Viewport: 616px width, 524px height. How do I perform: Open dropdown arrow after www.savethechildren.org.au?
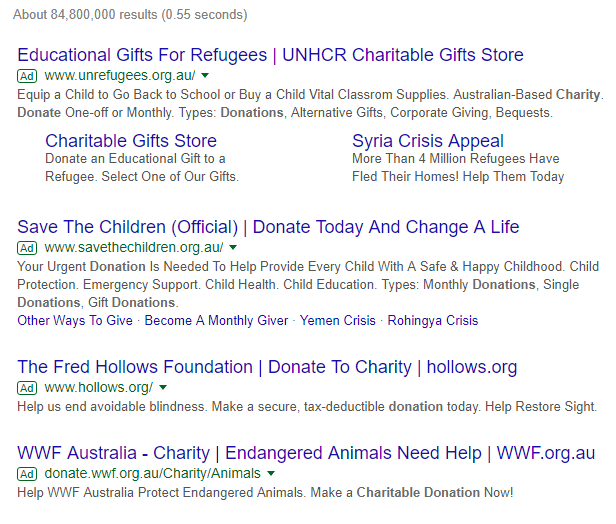[233, 247]
